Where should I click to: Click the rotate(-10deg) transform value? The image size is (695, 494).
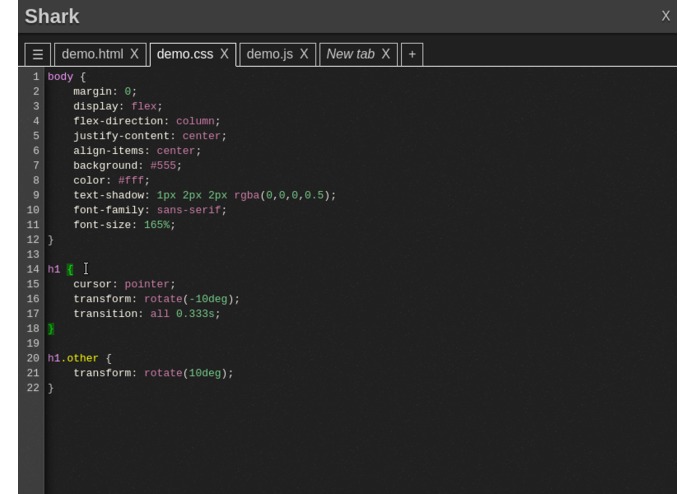(x=188, y=299)
